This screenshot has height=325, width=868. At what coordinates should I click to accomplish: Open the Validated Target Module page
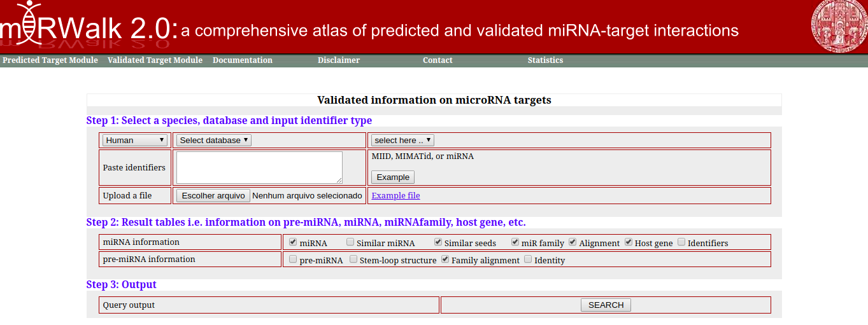click(x=155, y=60)
